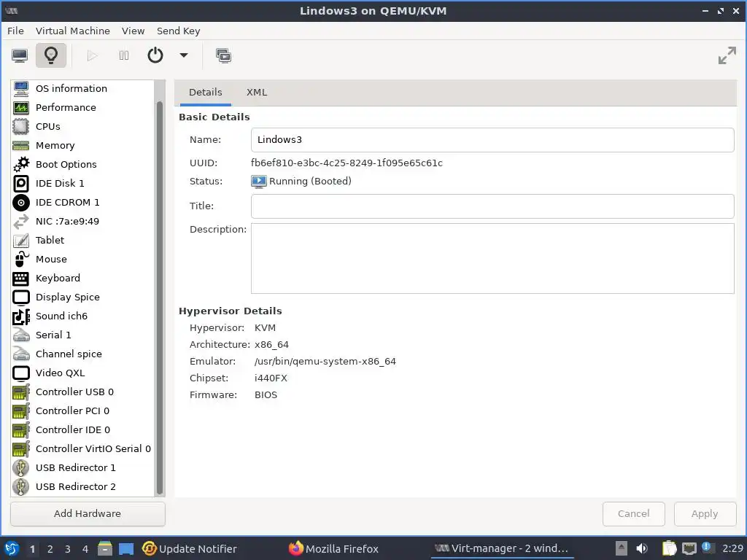Screen dimensions: 747x560
Task: Toggle the hardware details lightbulb view
Action: click(x=51, y=55)
